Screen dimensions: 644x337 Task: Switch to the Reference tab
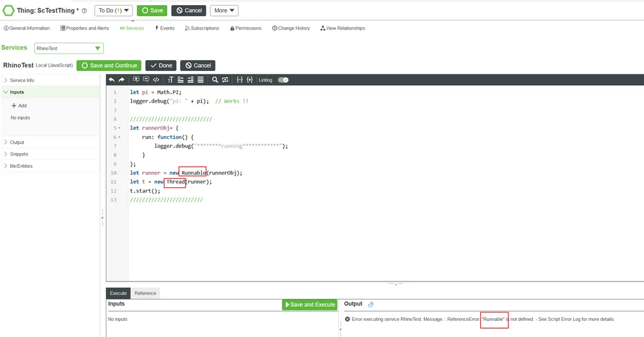(145, 293)
